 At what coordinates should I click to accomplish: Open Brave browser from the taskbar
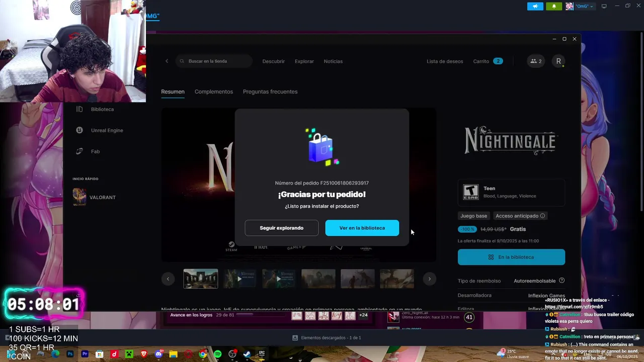click(x=144, y=354)
